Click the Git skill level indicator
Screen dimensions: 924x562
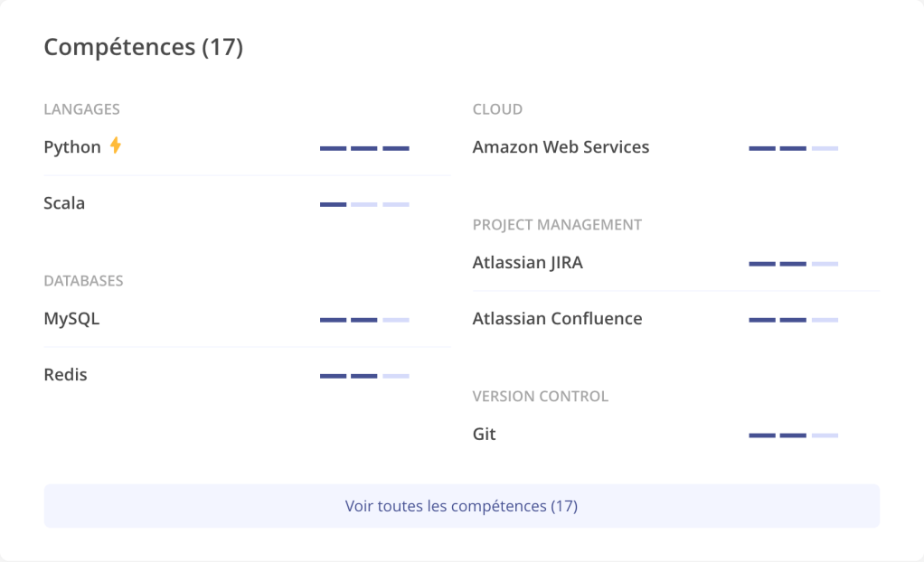click(x=793, y=436)
